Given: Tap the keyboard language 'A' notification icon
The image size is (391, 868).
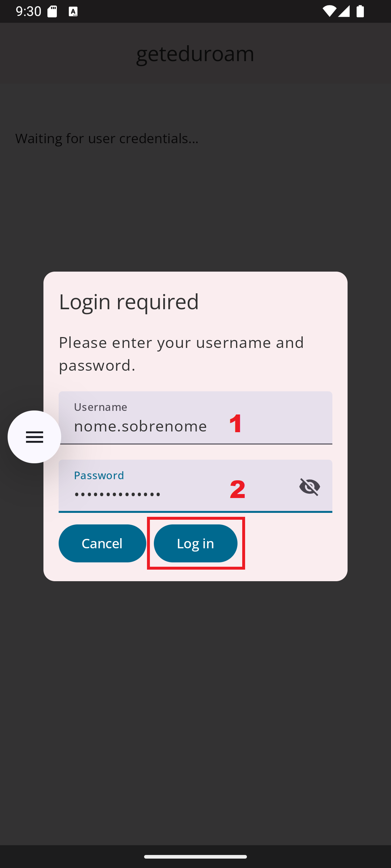Looking at the screenshot, I should click(73, 12).
